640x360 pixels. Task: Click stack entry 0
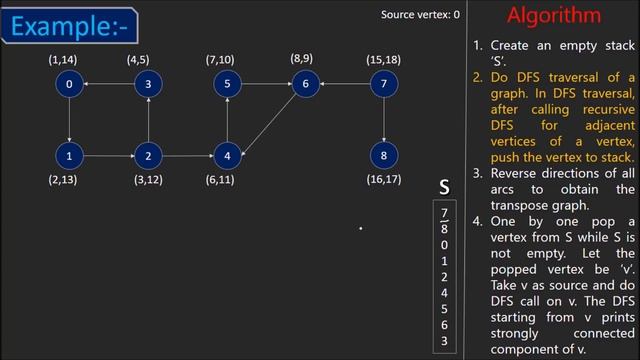point(444,245)
